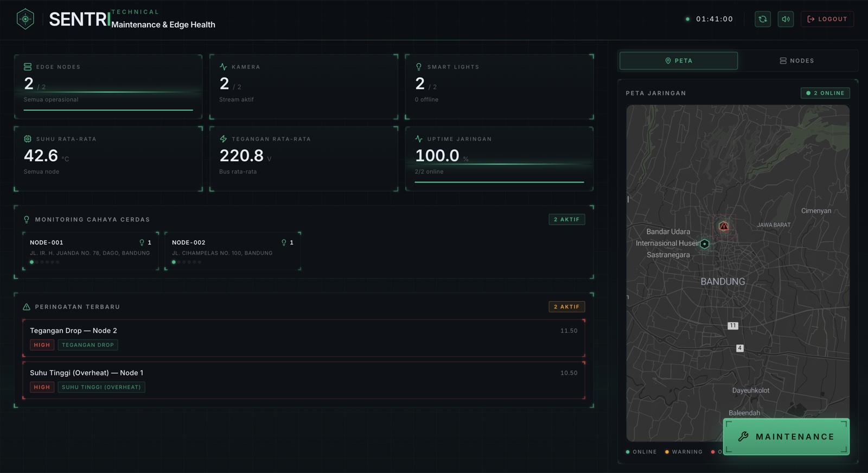Click the 2 ONLINE status badge
The image size is (868, 473).
[x=825, y=93]
